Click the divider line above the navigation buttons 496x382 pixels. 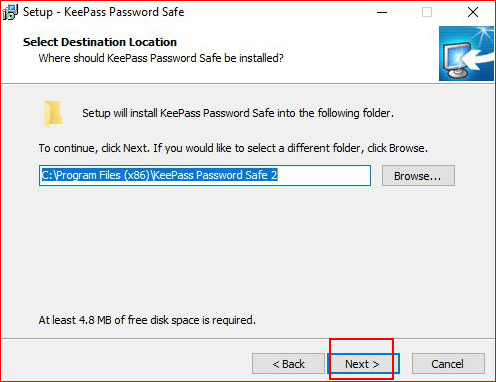(x=248, y=338)
